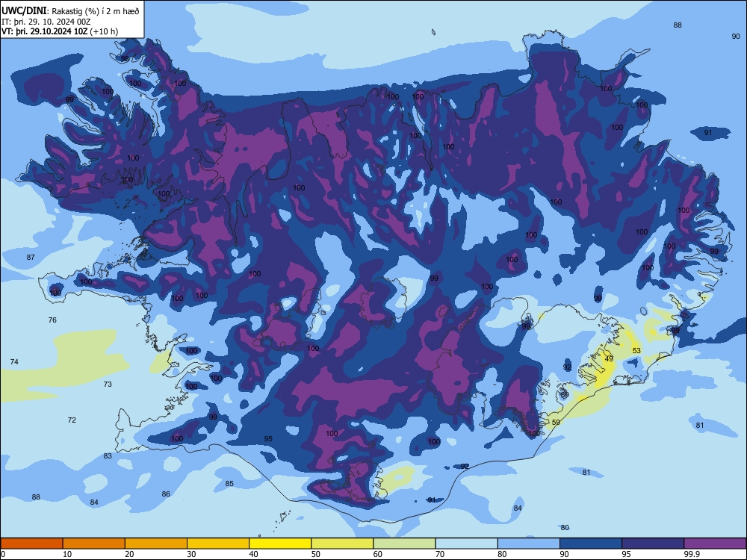
Task: Choose the medium blue 90–95 legend swatch
Action: pos(591,544)
